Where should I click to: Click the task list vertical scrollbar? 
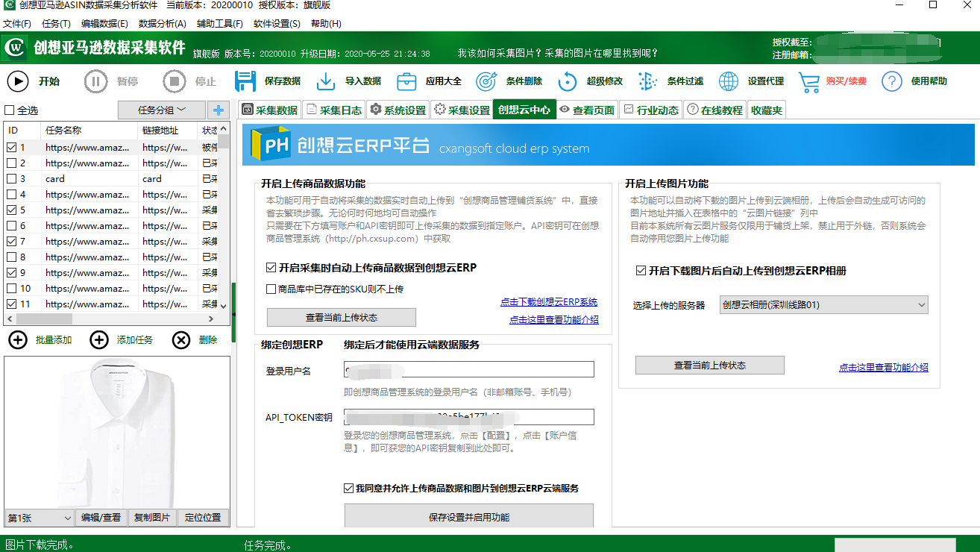tap(224, 216)
